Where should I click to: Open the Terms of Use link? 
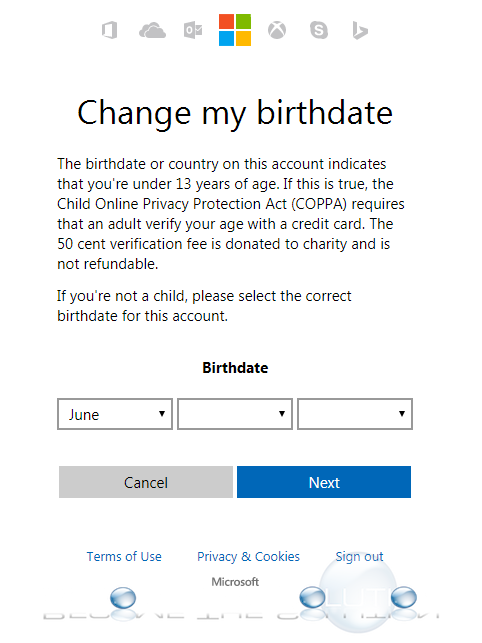click(x=124, y=556)
